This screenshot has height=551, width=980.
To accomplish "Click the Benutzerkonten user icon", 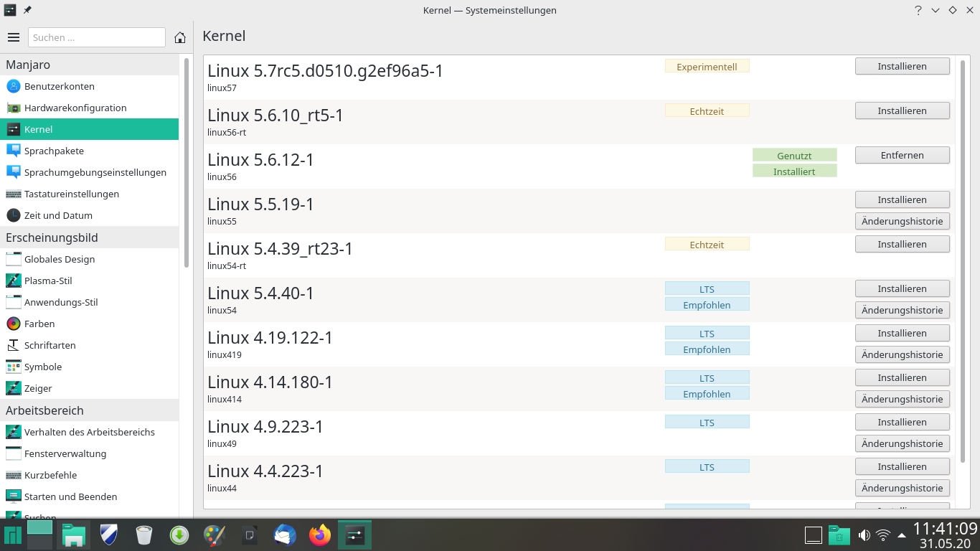I will coord(13,86).
